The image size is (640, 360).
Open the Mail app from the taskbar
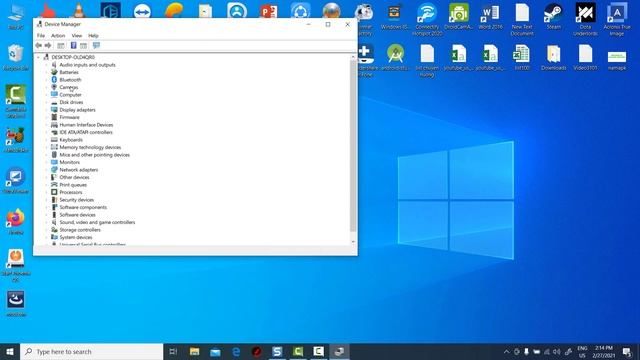coord(215,351)
